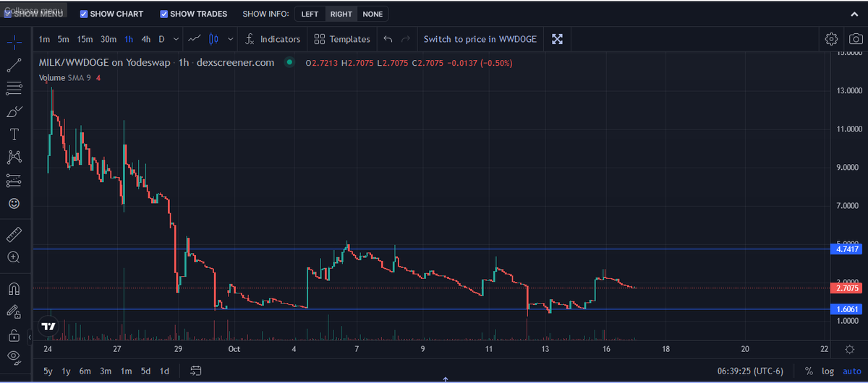Select the zoom in tool
Screen dimensions: 868x383
[14, 257]
